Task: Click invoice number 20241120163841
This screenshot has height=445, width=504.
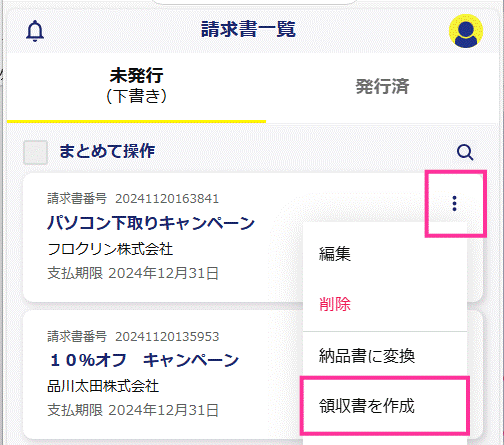Action: 167,199
